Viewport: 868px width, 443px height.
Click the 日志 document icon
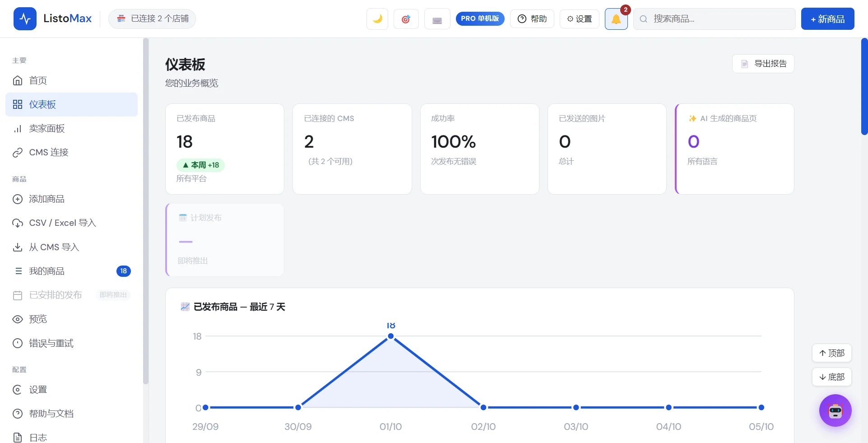[18, 438]
